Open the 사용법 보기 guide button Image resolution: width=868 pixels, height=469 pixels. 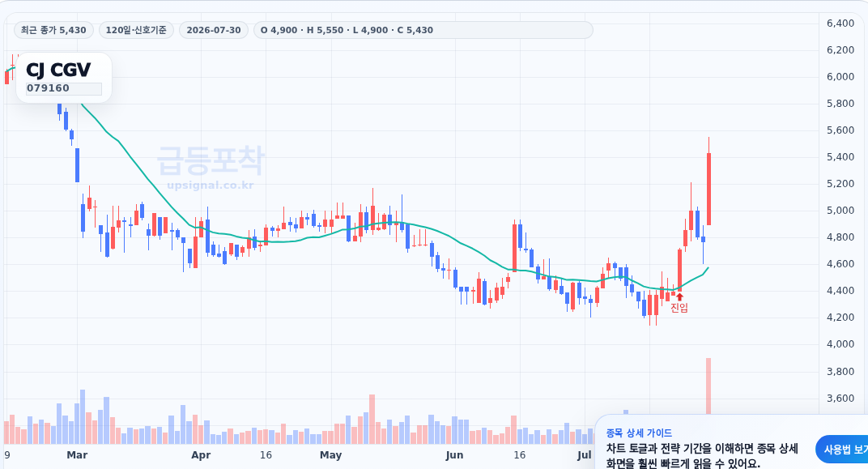tap(842, 449)
